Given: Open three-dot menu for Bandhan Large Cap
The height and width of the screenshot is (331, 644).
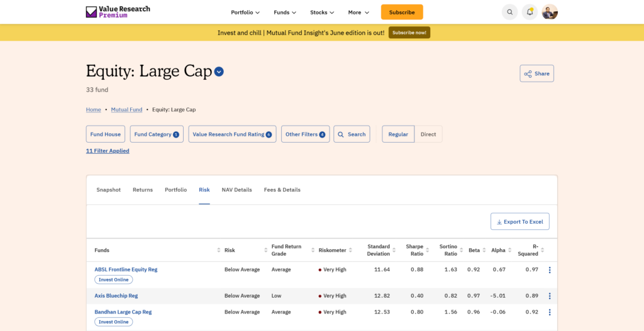Looking at the screenshot, I should point(550,312).
